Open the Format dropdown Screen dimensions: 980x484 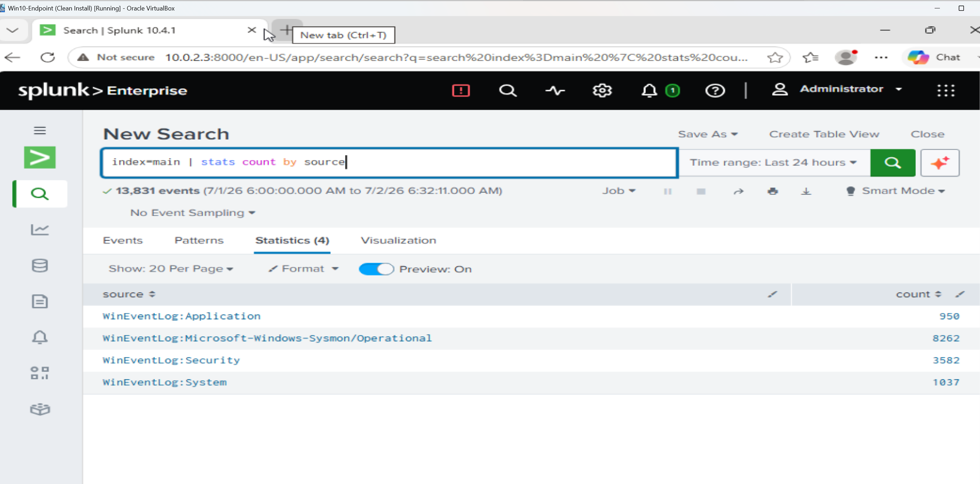pos(303,269)
